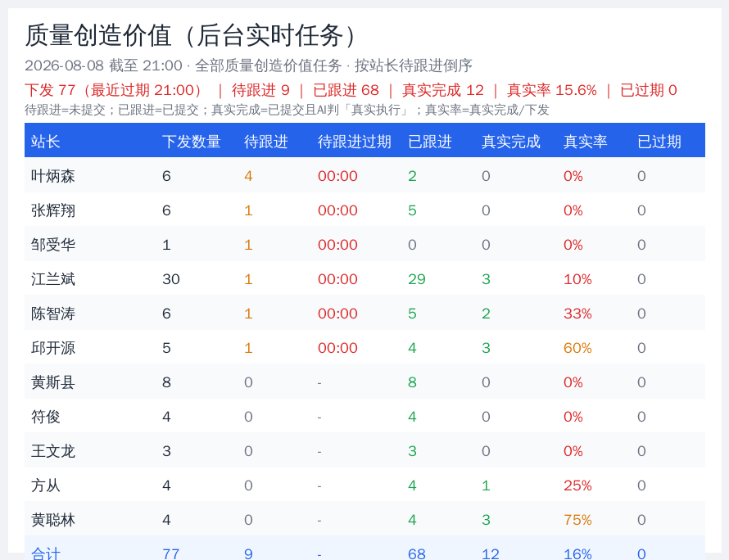This screenshot has width=729, height=560.
Task: Select the name 黄聪林
Action: point(53,520)
